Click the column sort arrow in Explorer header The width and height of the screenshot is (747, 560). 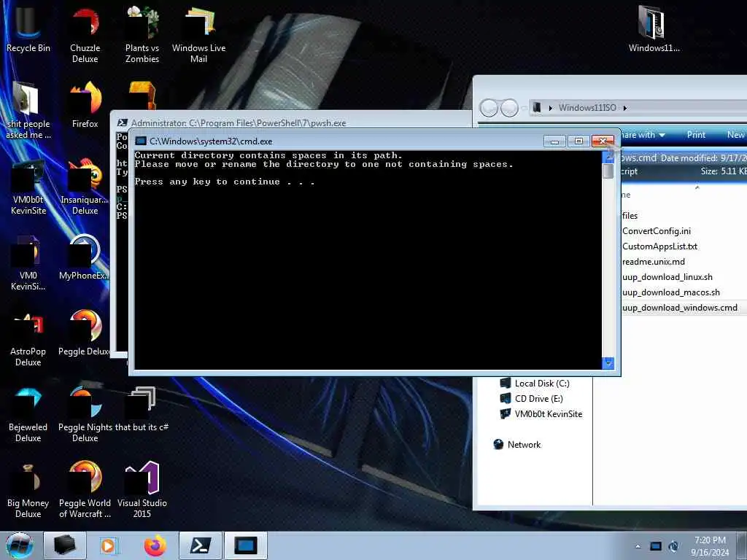click(697, 187)
